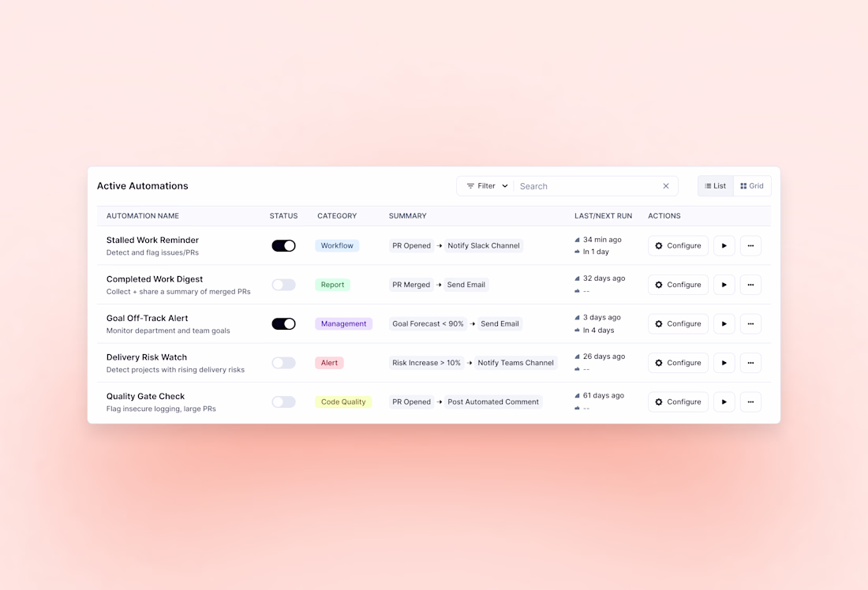The height and width of the screenshot is (590, 868).
Task: Select the Report category tag
Action: 333,285
